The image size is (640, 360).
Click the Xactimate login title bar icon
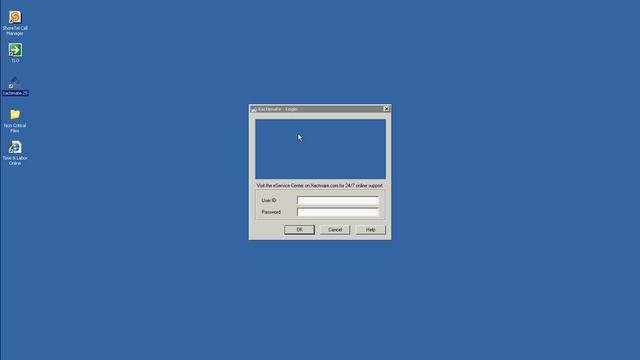(253, 109)
